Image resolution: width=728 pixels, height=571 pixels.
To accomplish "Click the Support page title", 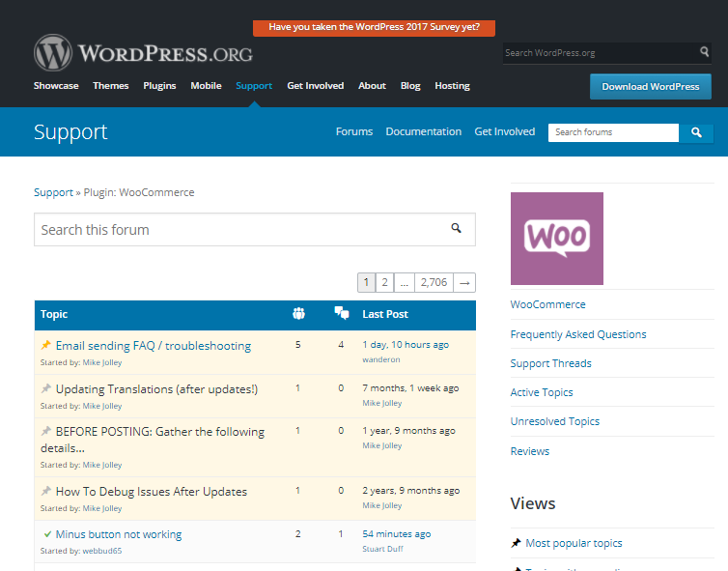I will (x=70, y=132).
